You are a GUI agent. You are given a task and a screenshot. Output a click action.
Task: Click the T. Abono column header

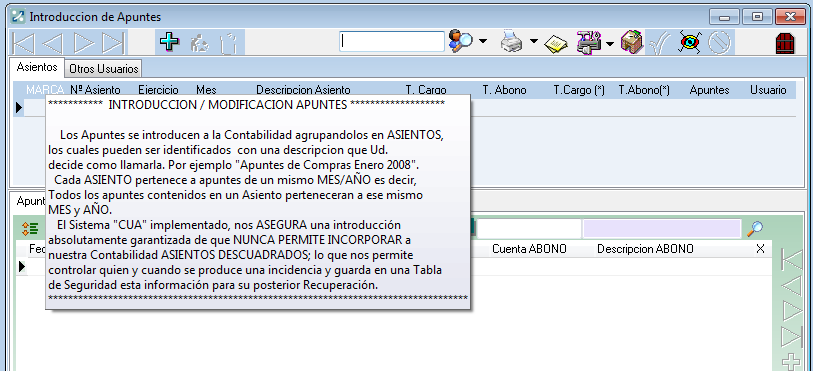coord(504,90)
